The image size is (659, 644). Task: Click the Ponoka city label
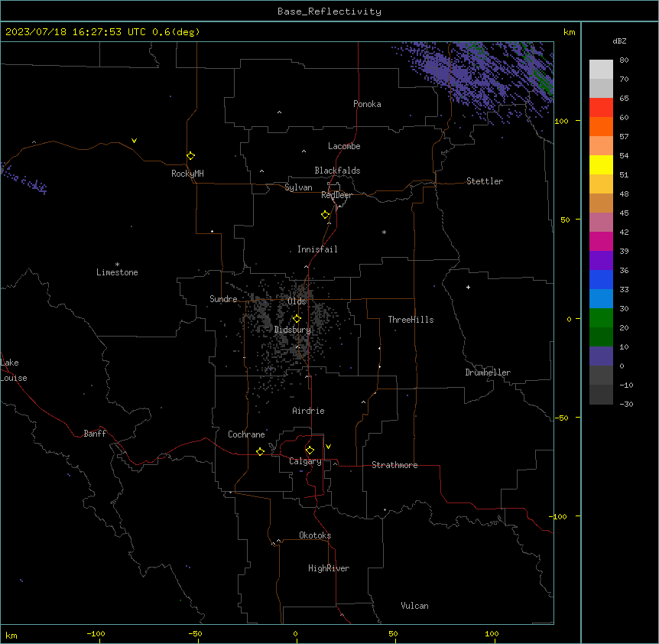(367, 104)
